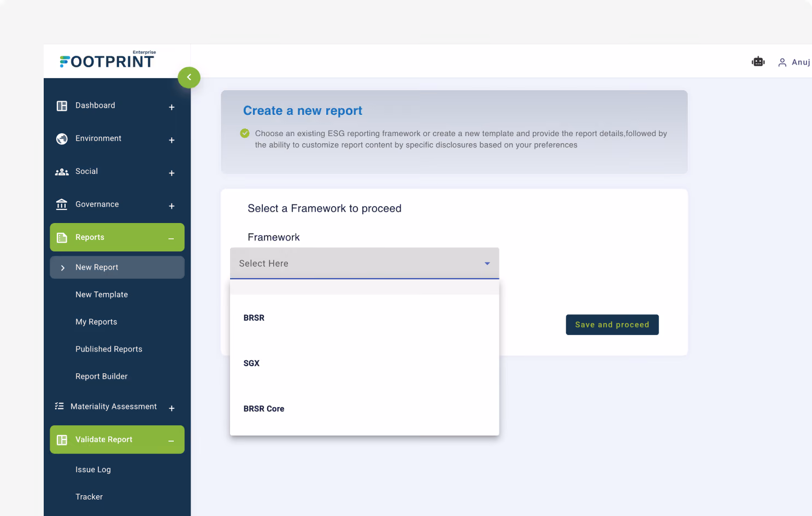Click the Footprint Enterprise logo

pyautogui.click(x=108, y=60)
